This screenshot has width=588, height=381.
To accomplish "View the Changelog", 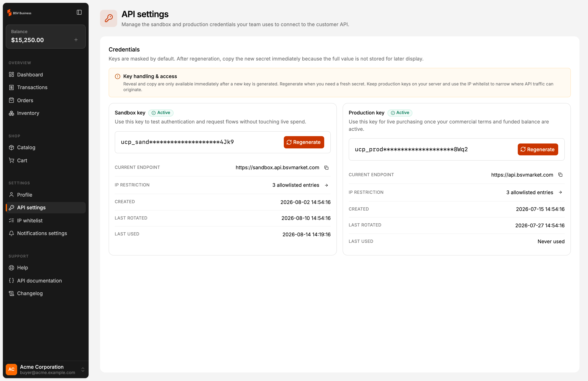I will pos(46,294).
